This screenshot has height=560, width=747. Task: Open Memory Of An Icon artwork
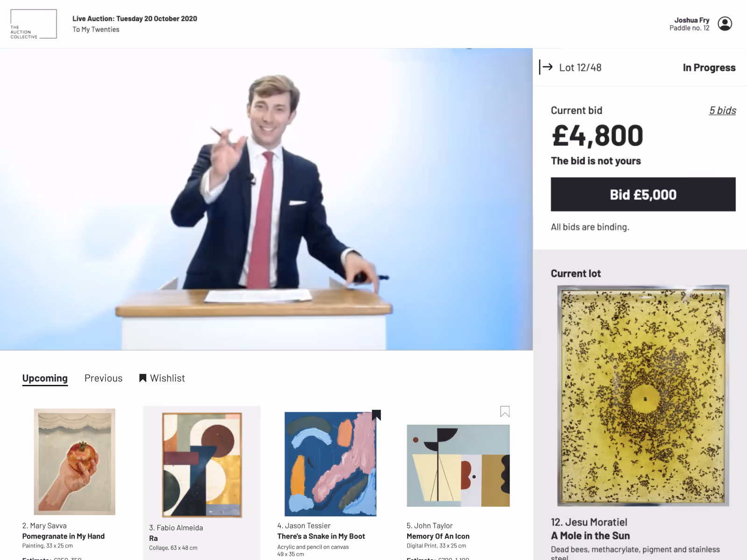click(458, 466)
